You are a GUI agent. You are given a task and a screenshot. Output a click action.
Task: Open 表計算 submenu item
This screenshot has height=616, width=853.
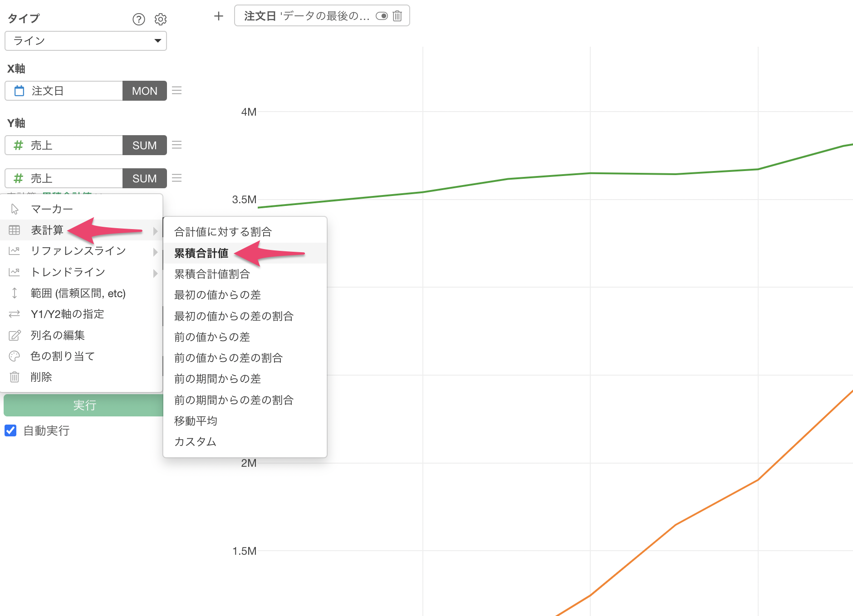(82, 230)
